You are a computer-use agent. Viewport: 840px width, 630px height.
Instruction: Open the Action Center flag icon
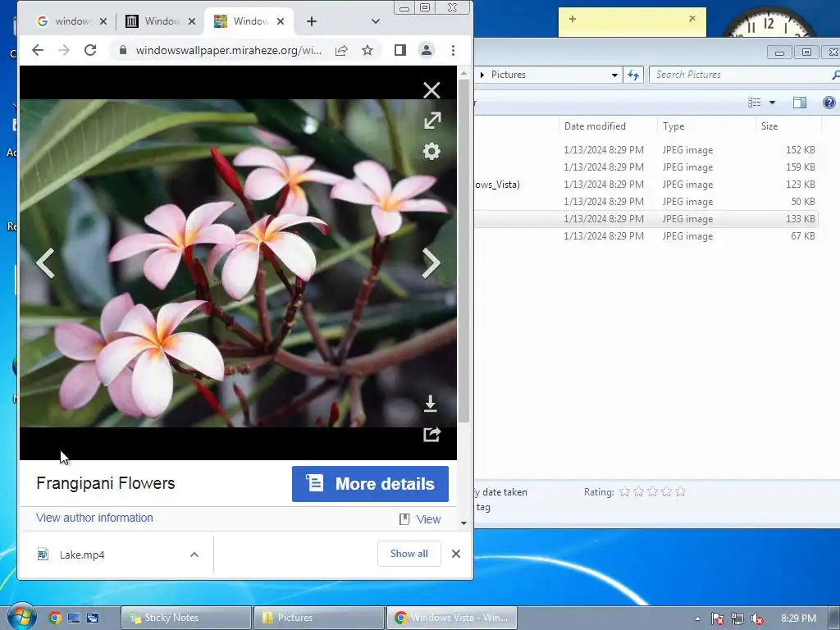tap(717, 619)
